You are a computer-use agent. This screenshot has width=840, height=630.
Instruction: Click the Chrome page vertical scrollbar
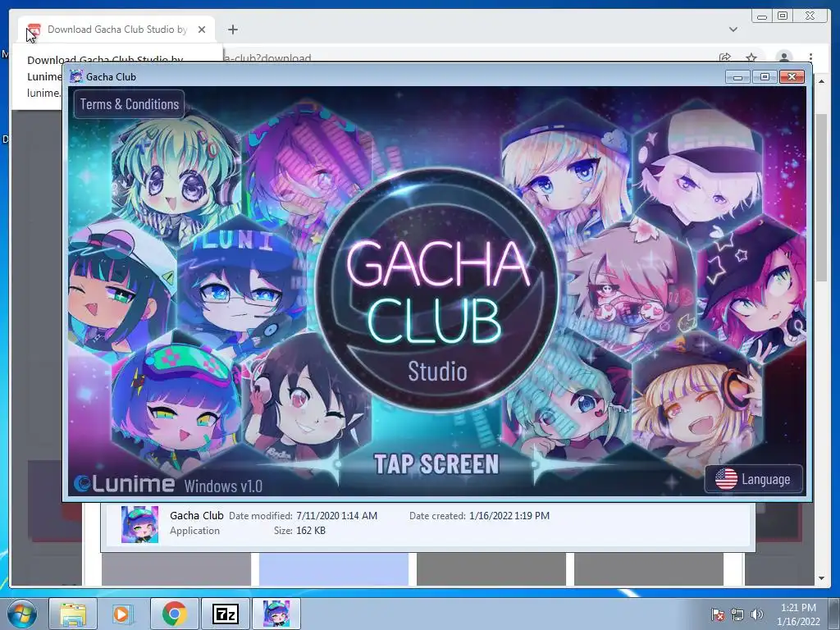click(x=820, y=197)
